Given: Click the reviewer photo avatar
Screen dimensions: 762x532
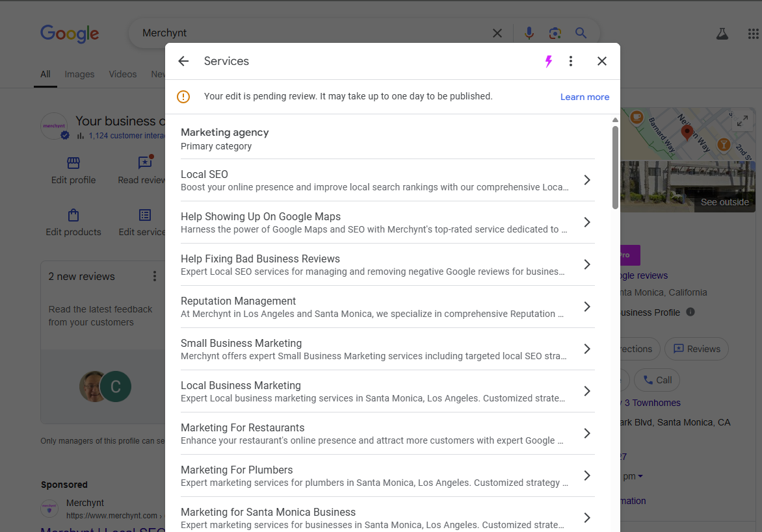Looking at the screenshot, I should 92,386.
